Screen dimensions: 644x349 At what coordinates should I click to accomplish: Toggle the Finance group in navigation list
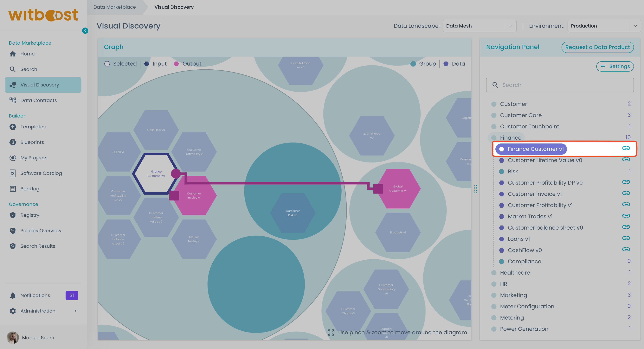coord(511,138)
